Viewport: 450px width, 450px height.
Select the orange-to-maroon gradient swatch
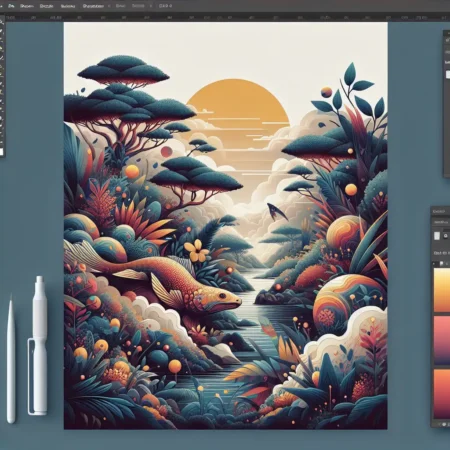pyautogui.click(x=442, y=393)
